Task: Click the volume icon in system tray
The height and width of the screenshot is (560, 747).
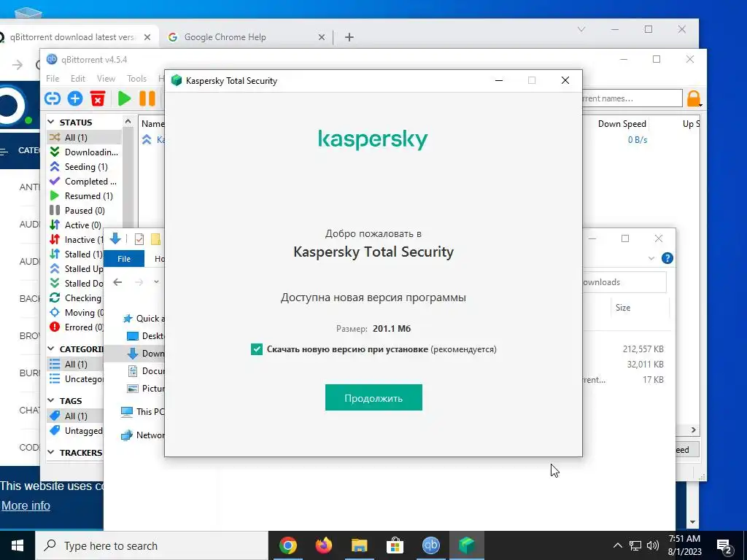Action: pos(653,545)
